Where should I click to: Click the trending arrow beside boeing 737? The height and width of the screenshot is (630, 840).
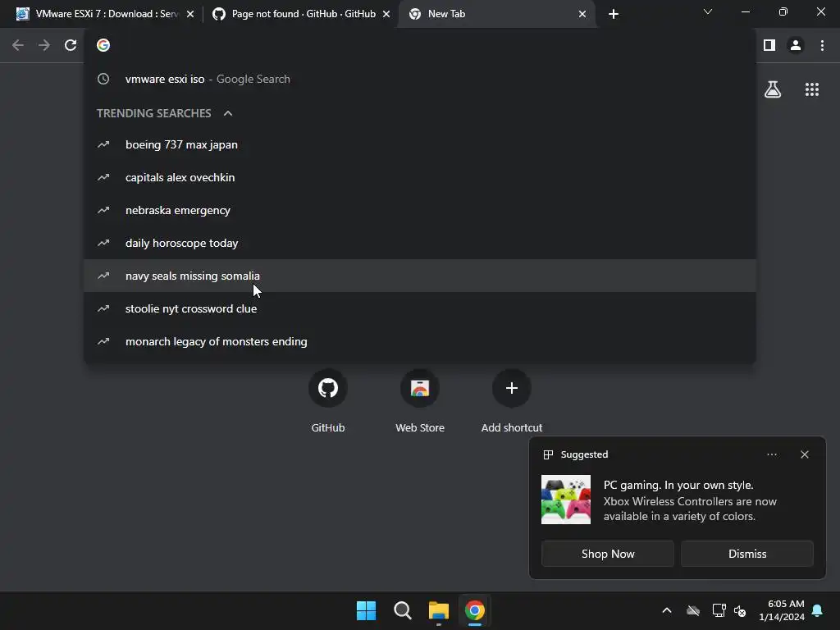coord(103,144)
